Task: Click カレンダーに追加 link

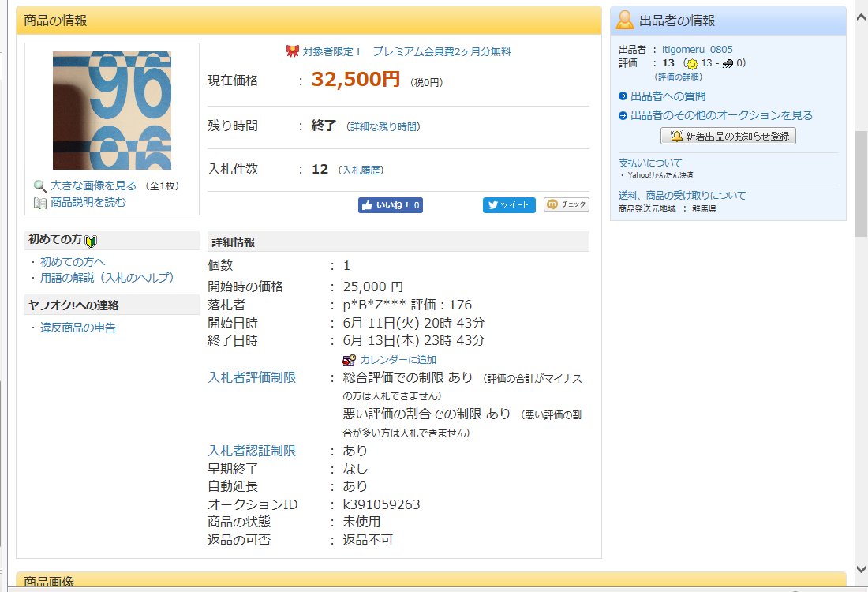Action: click(398, 360)
